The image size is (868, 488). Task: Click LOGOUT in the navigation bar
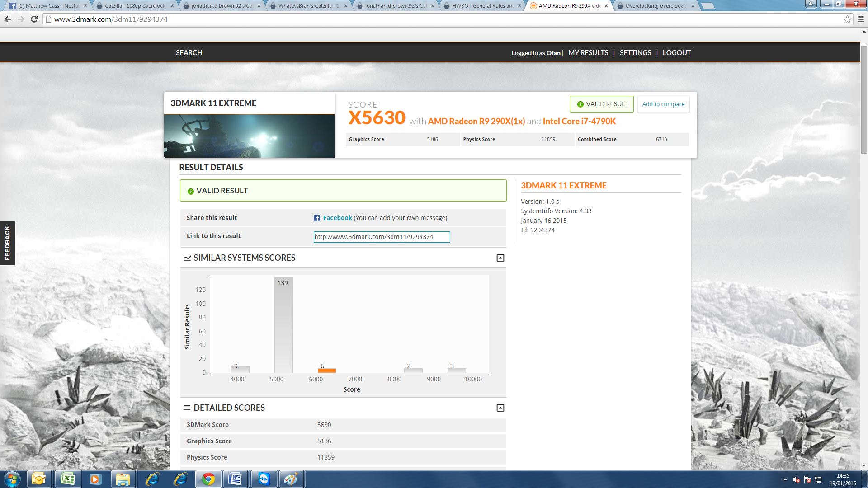click(x=676, y=53)
